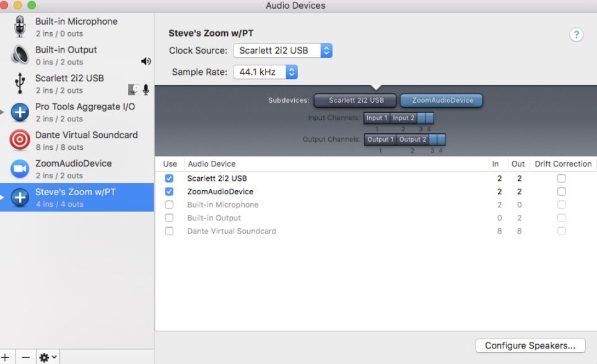Click Built-in Output table row name

pos(214,218)
